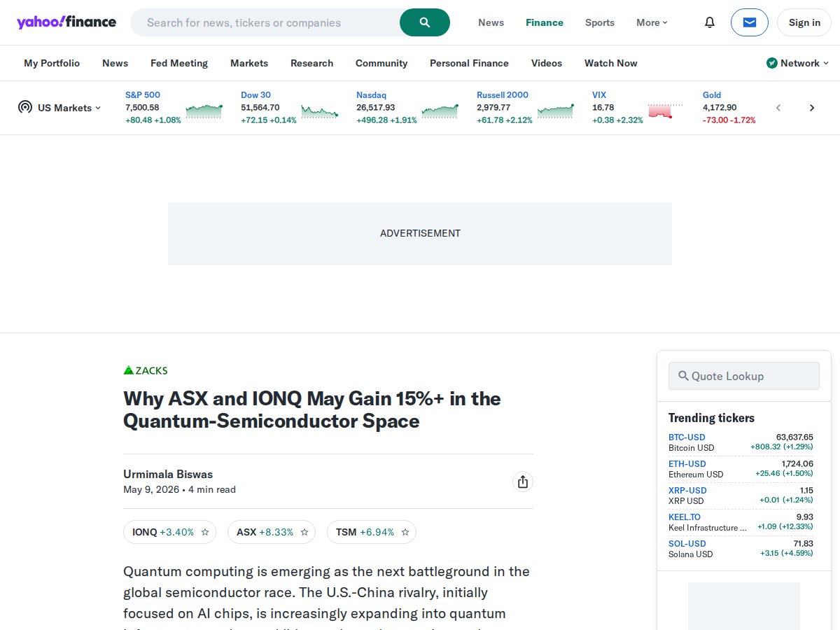Viewport: 840px width, 630px height.
Task: Click Nasdaq change +496.28 +1.91%
Action: 386,120
